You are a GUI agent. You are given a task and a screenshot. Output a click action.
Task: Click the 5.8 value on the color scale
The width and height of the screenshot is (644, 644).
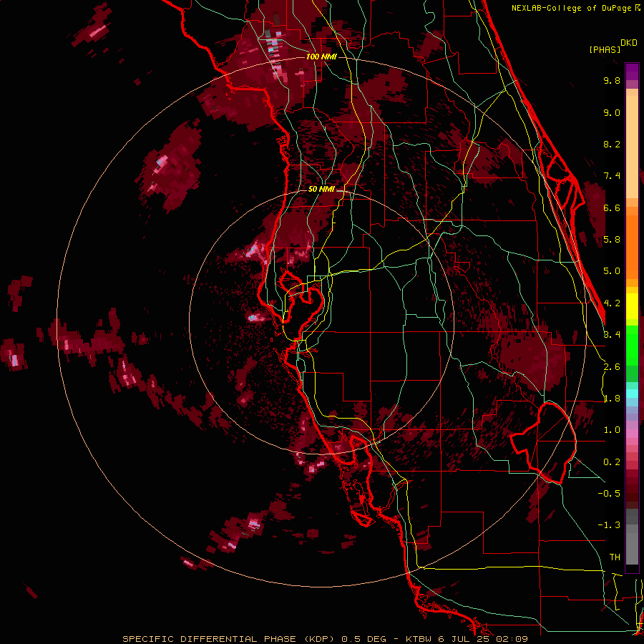[612, 240]
